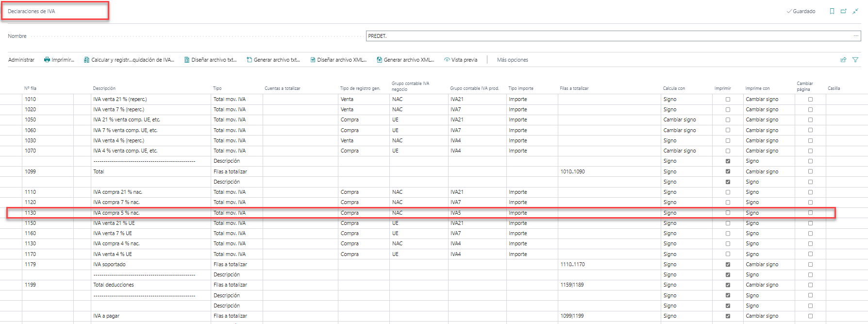Click into the Nombre input field
Viewport: 868px width, 324px height.
tap(607, 36)
